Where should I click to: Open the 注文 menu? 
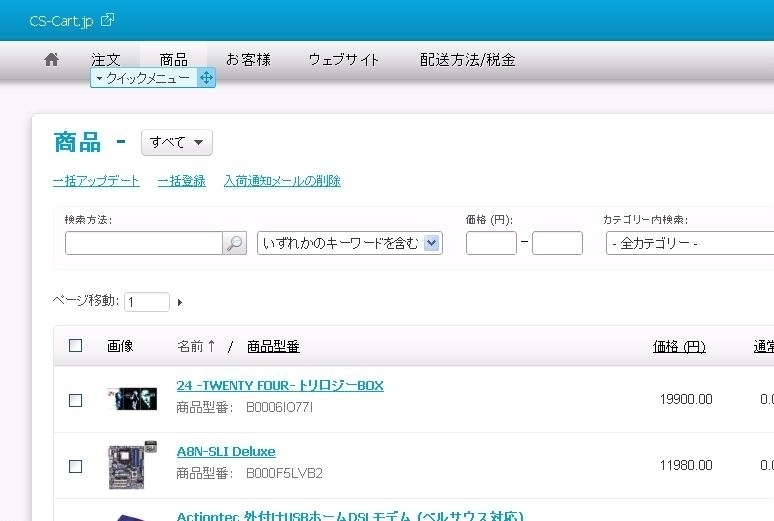tap(106, 60)
